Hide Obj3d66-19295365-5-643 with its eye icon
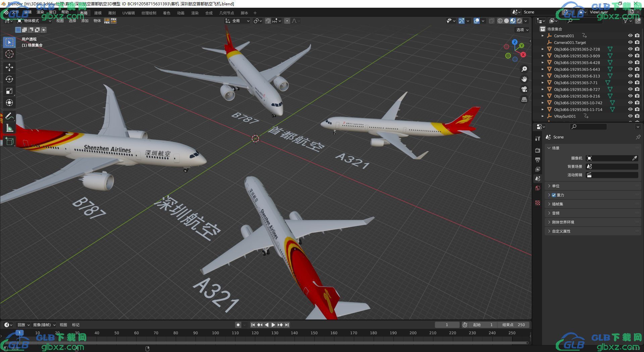The height and width of the screenshot is (352, 644). tap(630, 69)
